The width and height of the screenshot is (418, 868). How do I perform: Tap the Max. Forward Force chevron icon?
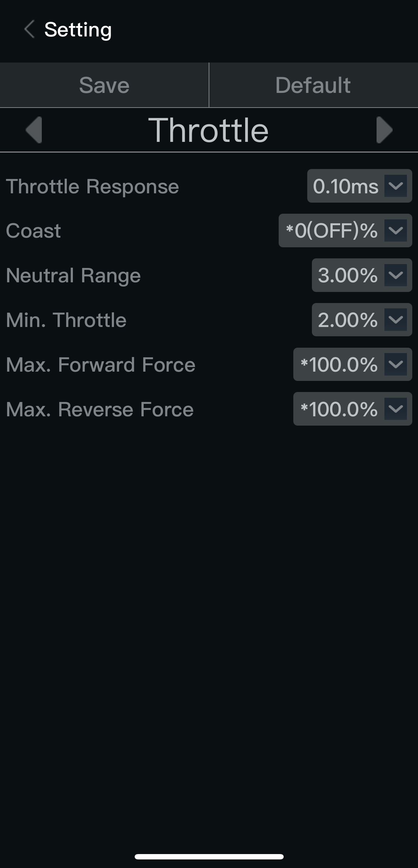click(x=395, y=364)
